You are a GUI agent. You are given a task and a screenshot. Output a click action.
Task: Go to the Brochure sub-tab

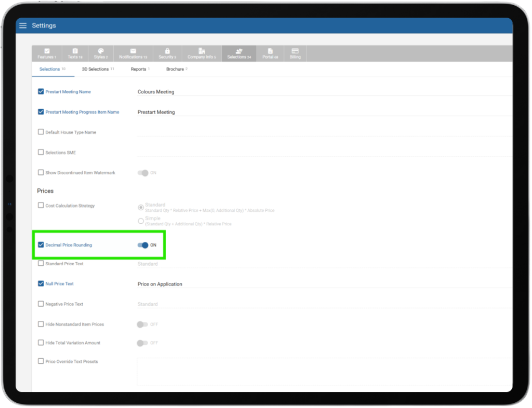click(x=176, y=69)
